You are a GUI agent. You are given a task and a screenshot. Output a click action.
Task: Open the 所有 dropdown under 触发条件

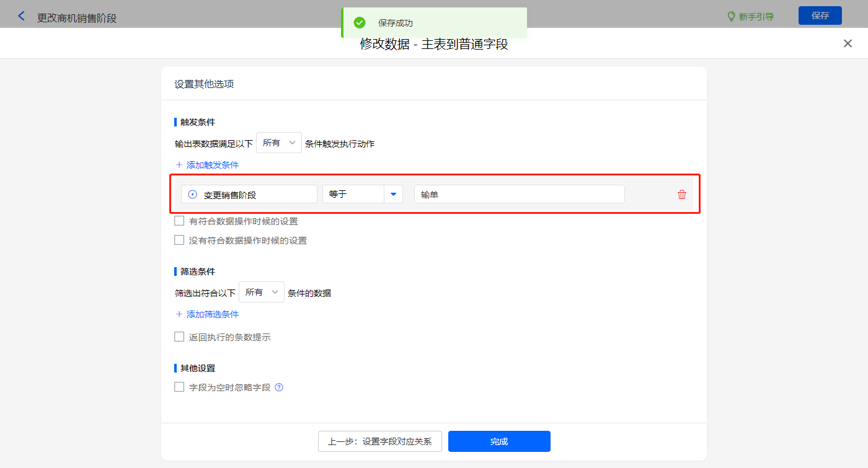coord(278,143)
